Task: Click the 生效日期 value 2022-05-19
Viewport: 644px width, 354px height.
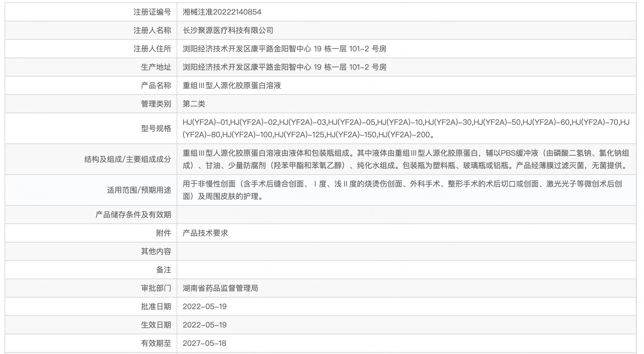Action: (x=205, y=325)
